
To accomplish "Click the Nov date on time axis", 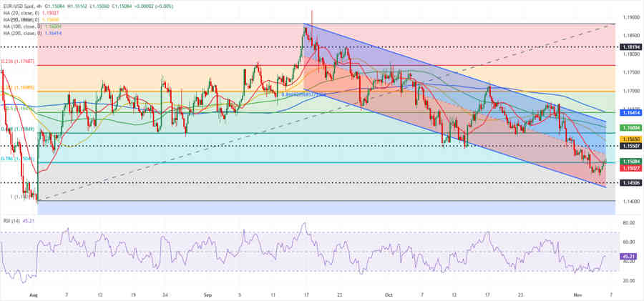I will tap(577, 294).
